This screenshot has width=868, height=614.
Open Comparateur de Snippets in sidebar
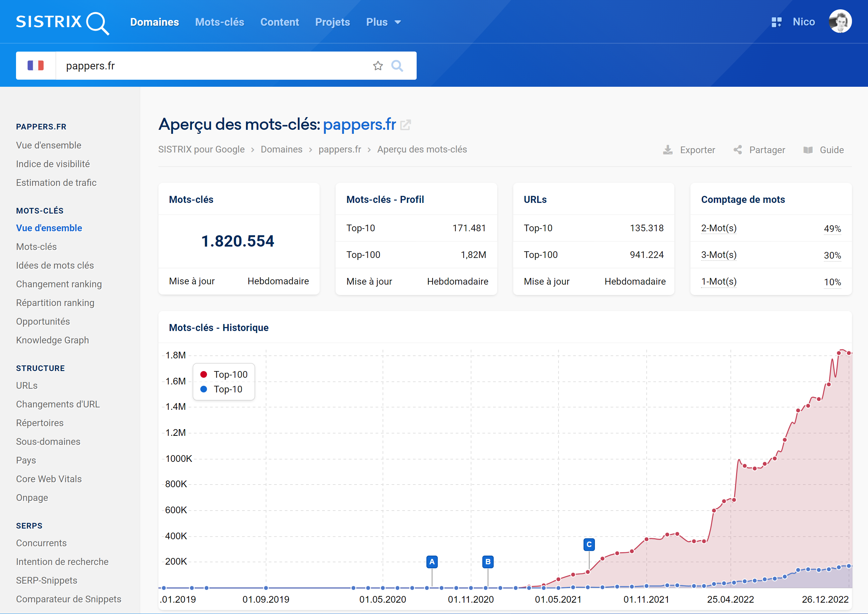point(69,599)
